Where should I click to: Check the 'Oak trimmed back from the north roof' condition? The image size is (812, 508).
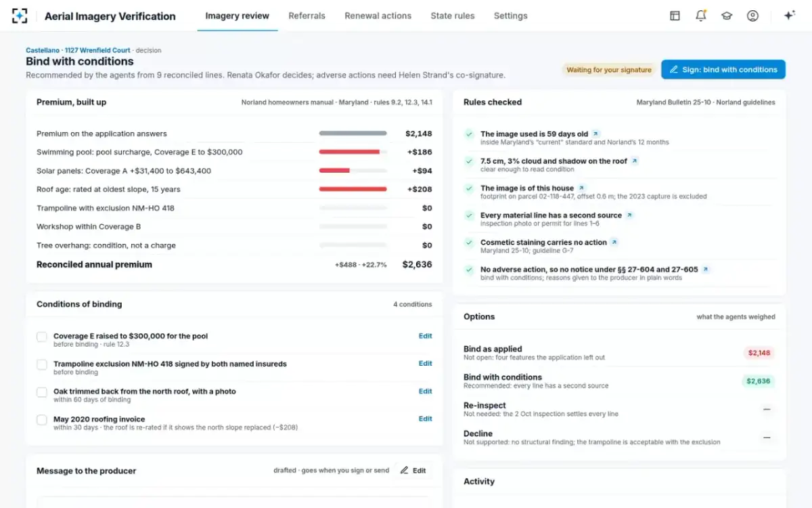[42, 392]
